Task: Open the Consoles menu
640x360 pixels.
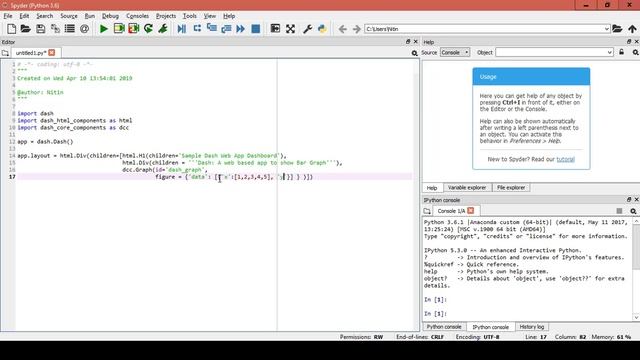Action: 137,16
